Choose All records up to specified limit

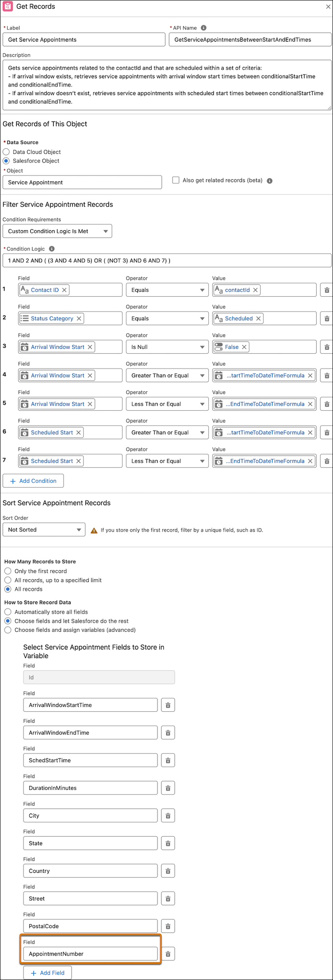(x=8, y=580)
